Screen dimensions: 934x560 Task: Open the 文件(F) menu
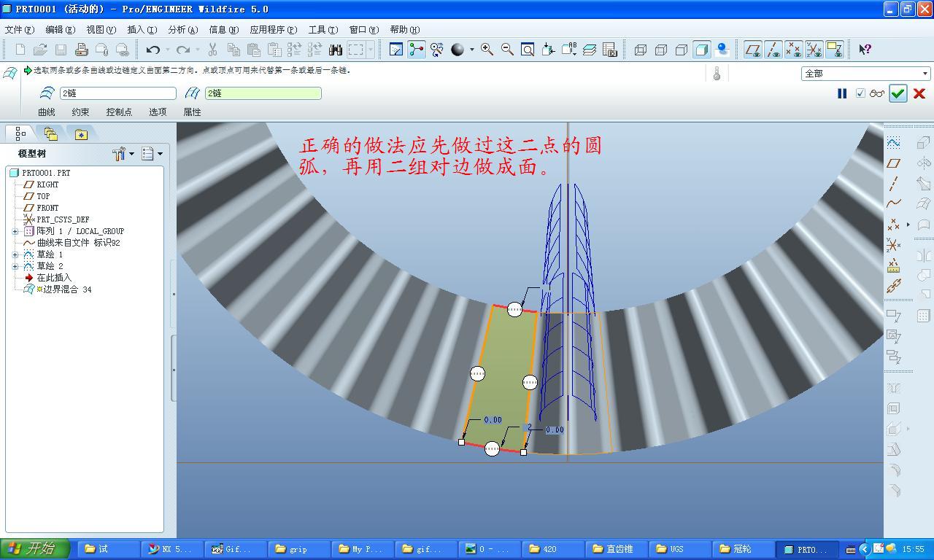[20, 30]
